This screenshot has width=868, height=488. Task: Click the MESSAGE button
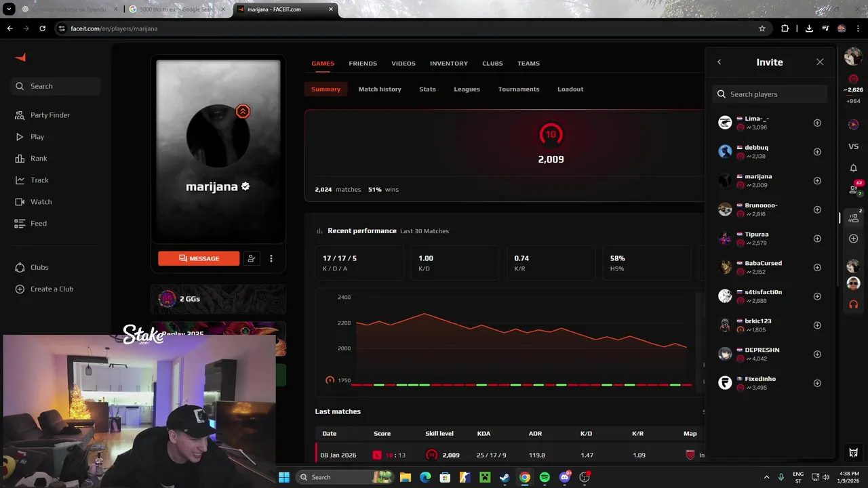click(199, 258)
